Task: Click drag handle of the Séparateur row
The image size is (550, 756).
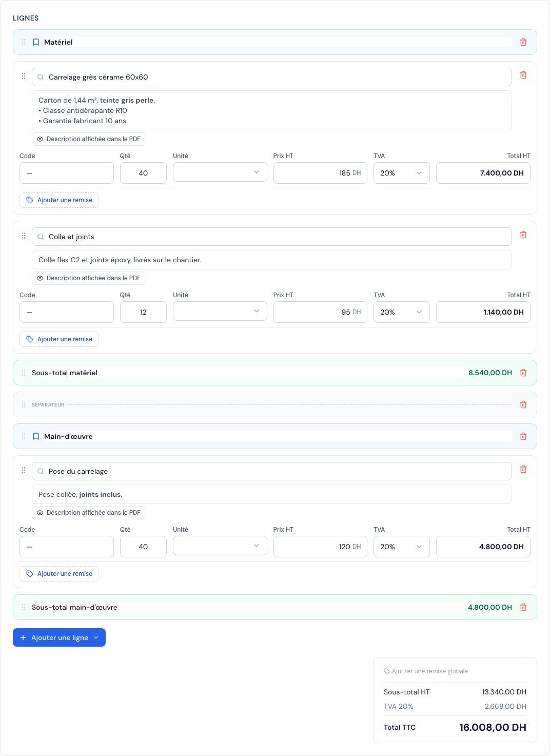Action: tap(24, 404)
